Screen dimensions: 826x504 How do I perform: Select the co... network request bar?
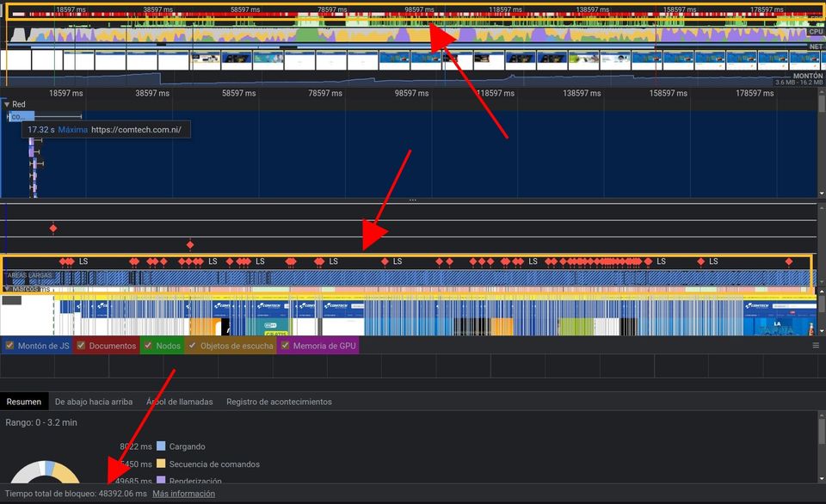coord(22,116)
